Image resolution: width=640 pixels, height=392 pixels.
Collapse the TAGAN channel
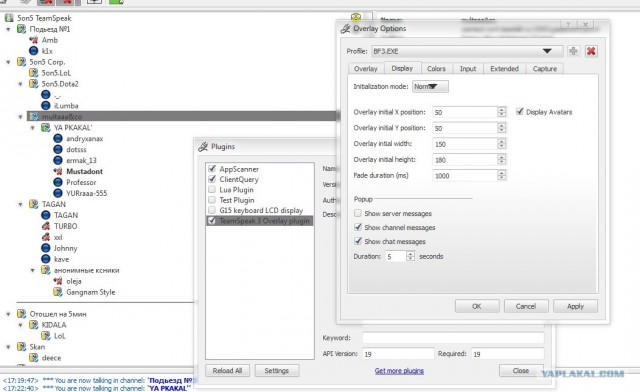point(20,205)
